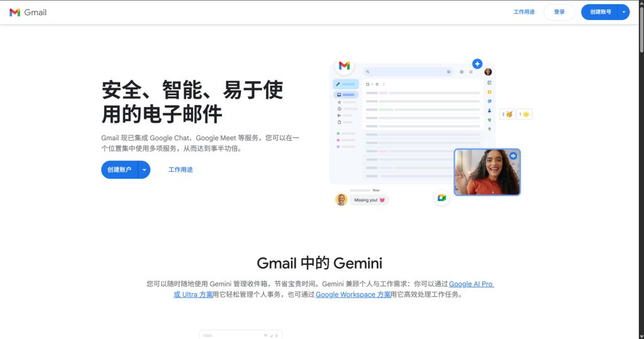644x339 pixels.
Task: Expand the arrow beside the header 创建账号 button
Action: pos(623,12)
